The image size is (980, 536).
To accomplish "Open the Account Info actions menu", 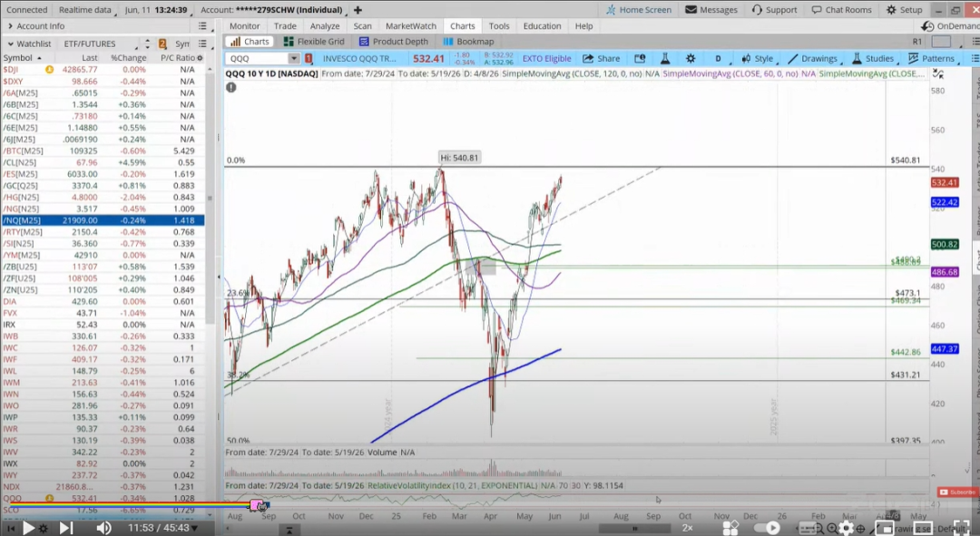I will (202, 26).
